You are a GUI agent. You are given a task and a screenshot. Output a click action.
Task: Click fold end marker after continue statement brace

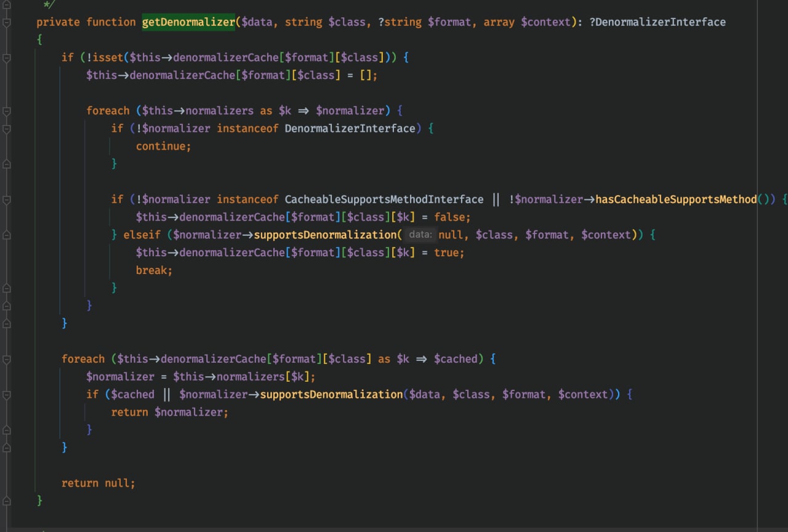tap(7, 164)
